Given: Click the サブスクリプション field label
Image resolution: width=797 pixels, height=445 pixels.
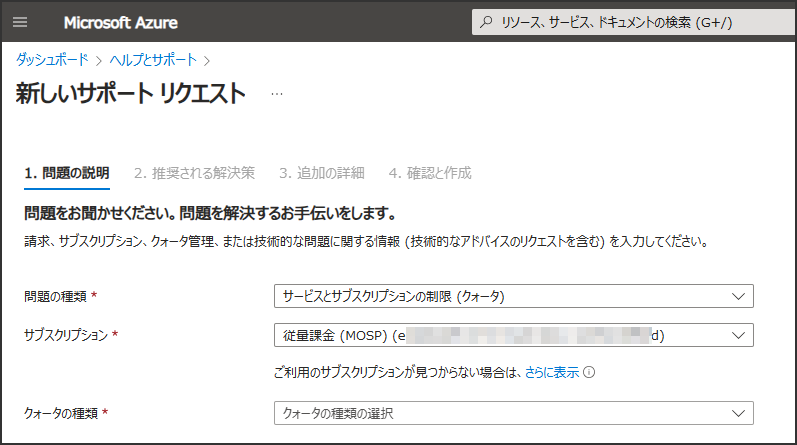Looking at the screenshot, I should pyautogui.click(x=66, y=335).
